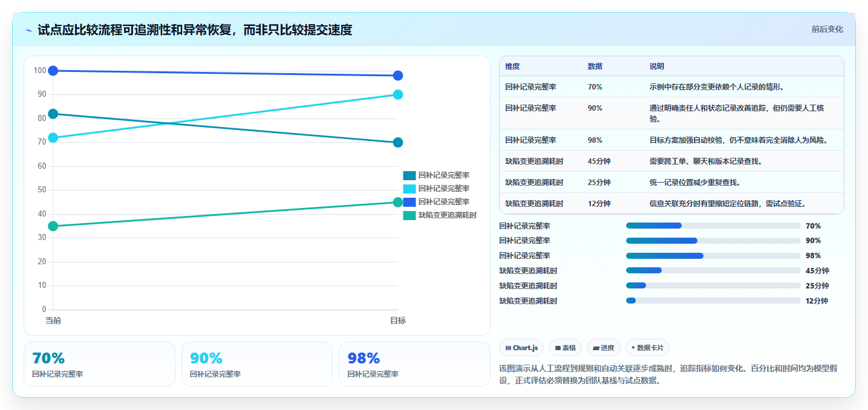The width and height of the screenshot is (868, 410).
Task: Click the 说明 column header
Action: click(x=657, y=67)
